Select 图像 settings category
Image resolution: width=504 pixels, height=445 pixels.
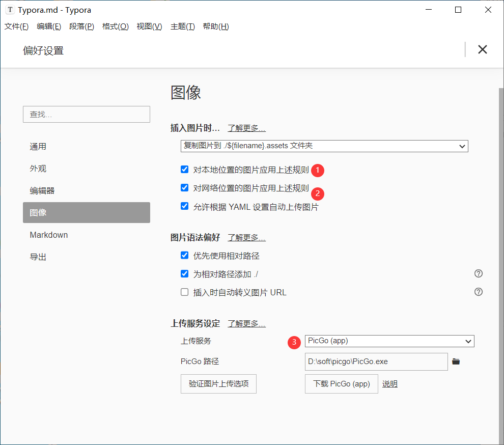[x=87, y=212]
